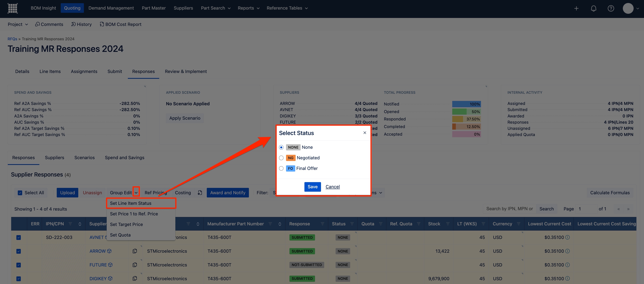This screenshot has width=644, height=284.
Task: Click the sort arrows on IPN/CPN column
Action: tap(80, 224)
